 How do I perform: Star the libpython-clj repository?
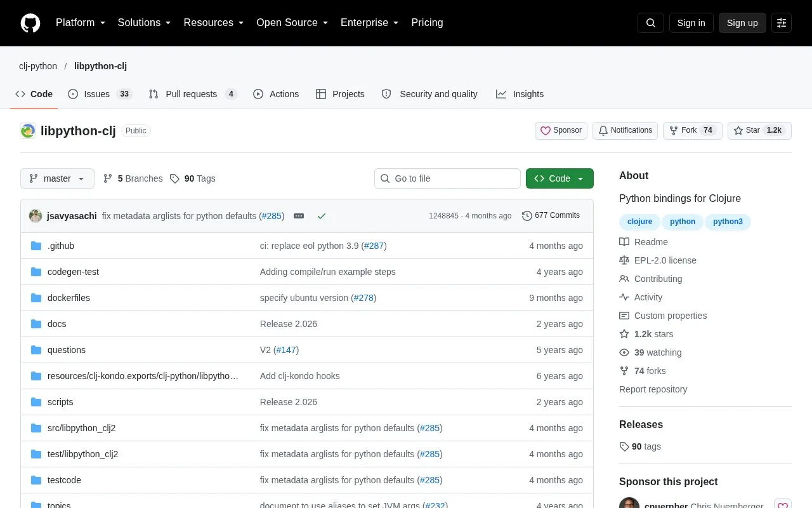[x=759, y=131]
